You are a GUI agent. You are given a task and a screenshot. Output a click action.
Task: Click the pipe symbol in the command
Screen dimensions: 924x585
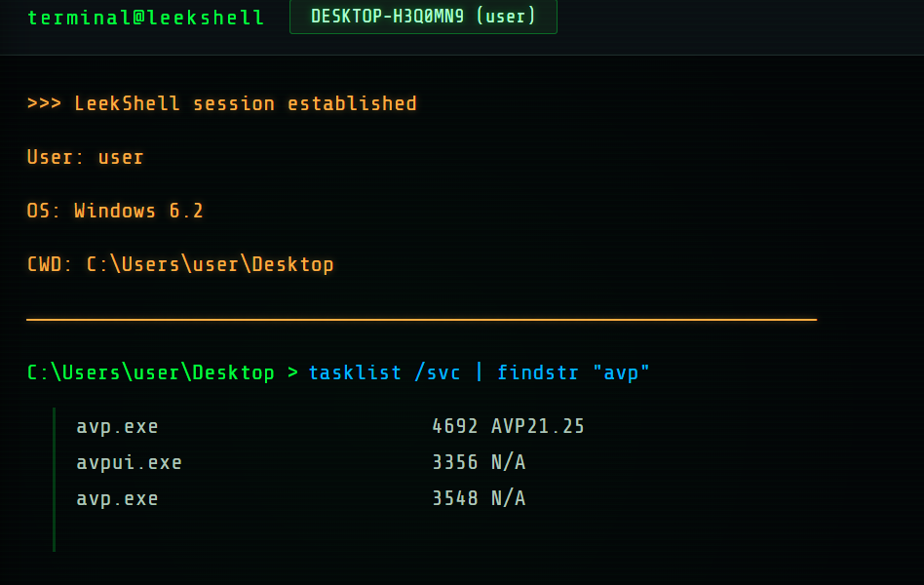pyautogui.click(x=479, y=372)
